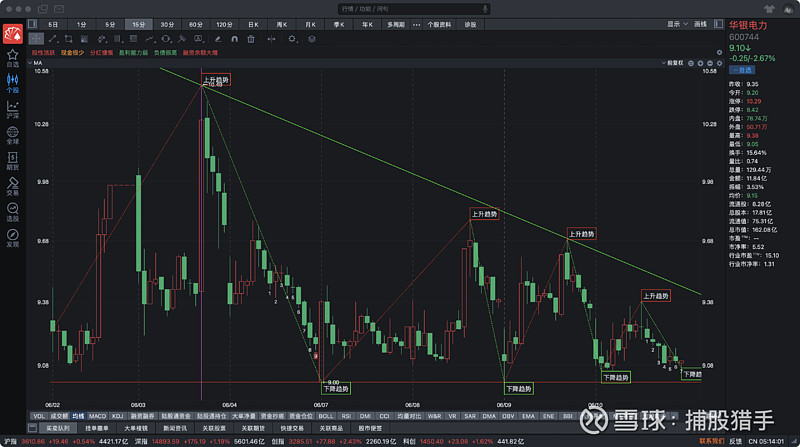Zoom in chart with plus button
This screenshot has width=800, height=447.
(x=701, y=63)
